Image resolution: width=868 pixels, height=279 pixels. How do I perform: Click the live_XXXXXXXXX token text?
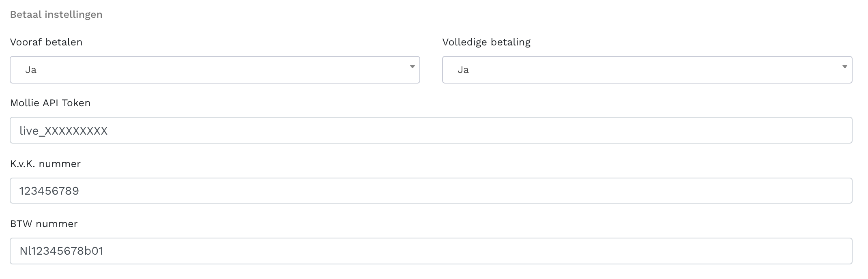click(x=63, y=131)
